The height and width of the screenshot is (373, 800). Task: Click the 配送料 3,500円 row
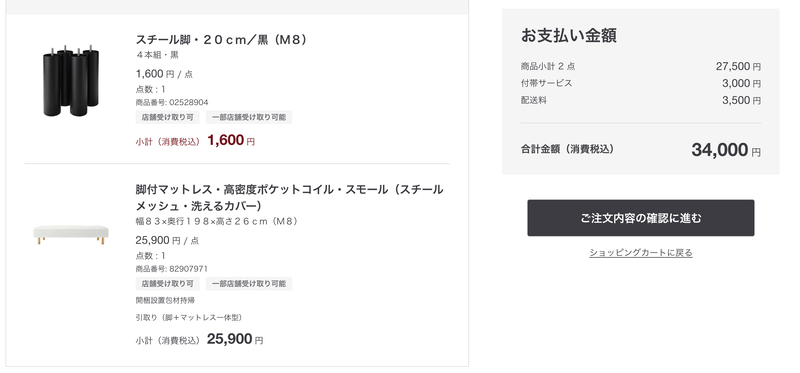[640, 101]
